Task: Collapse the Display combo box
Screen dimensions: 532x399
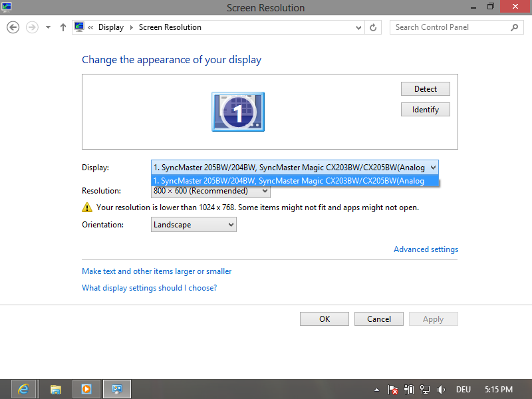Action: coord(433,168)
